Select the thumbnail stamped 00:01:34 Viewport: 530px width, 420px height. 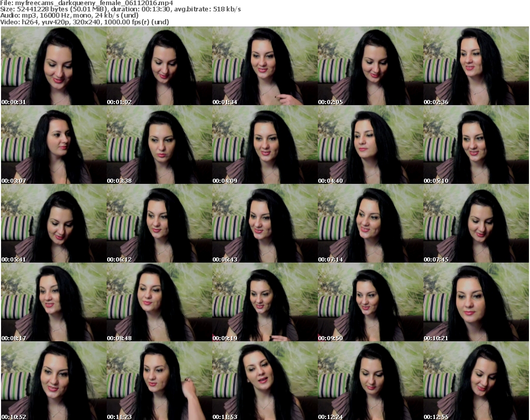click(264, 66)
